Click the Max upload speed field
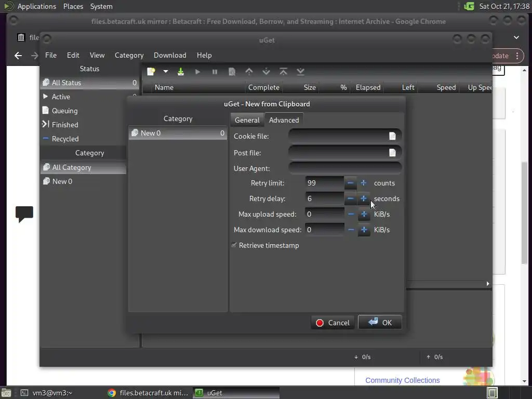This screenshot has width=532, height=399. pyautogui.click(x=324, y=215)
